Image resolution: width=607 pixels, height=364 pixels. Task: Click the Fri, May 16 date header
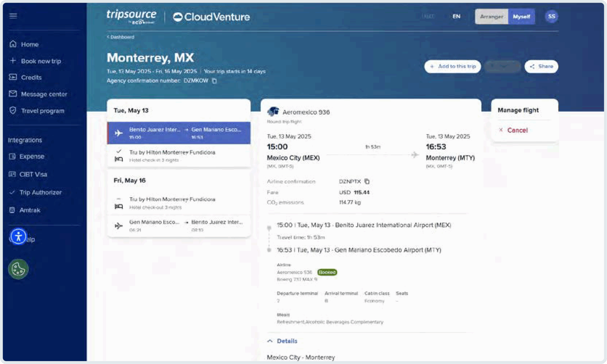[x=130, y=180]
